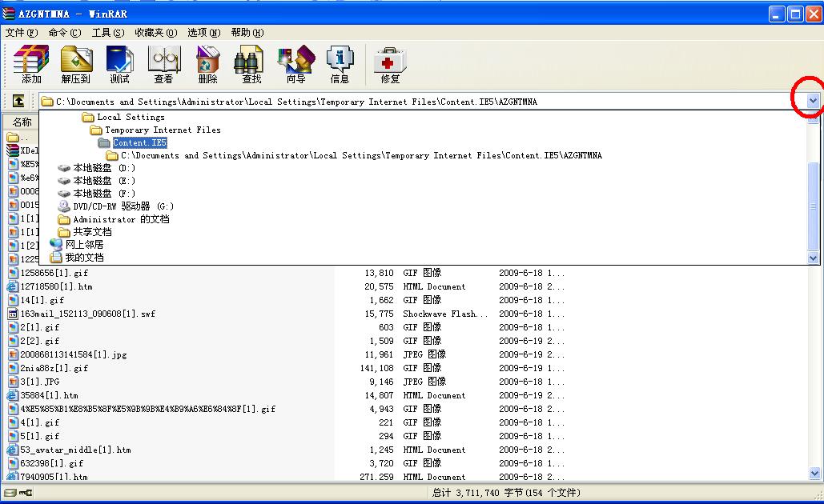824x504 pixels.
Task: Click the 信息 (Info) toolbar icon
Action: click(x=340, y=63)
